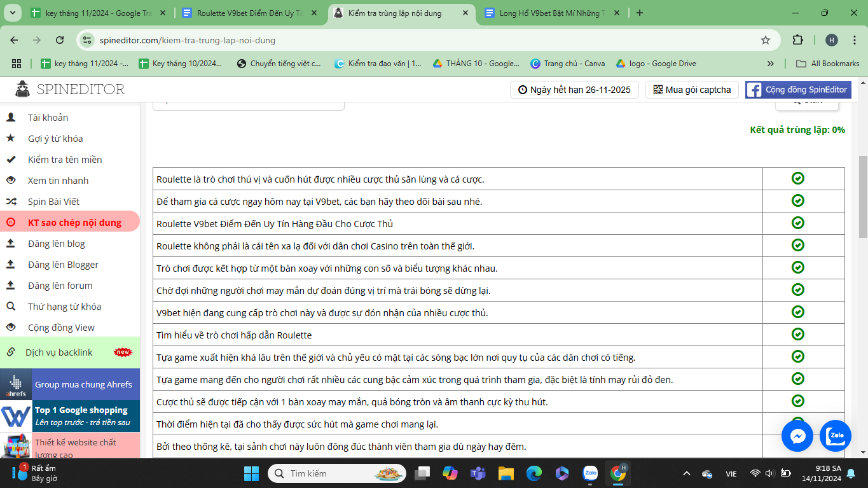This screenshot has height=488, width=868.
Task: Click the star icon beside Gợi ý từ khóa
Action: [11, 138]
